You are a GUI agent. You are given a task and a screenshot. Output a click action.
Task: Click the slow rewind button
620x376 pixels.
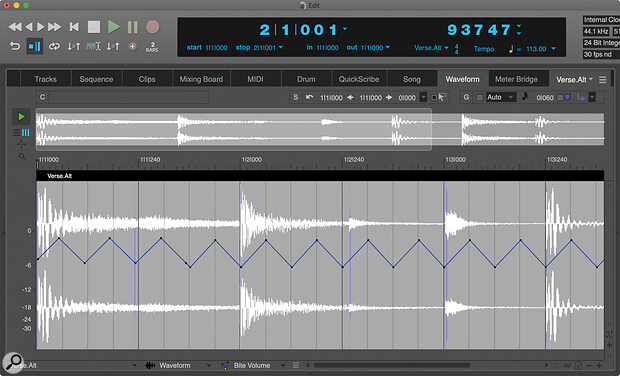tap(29, 27)
